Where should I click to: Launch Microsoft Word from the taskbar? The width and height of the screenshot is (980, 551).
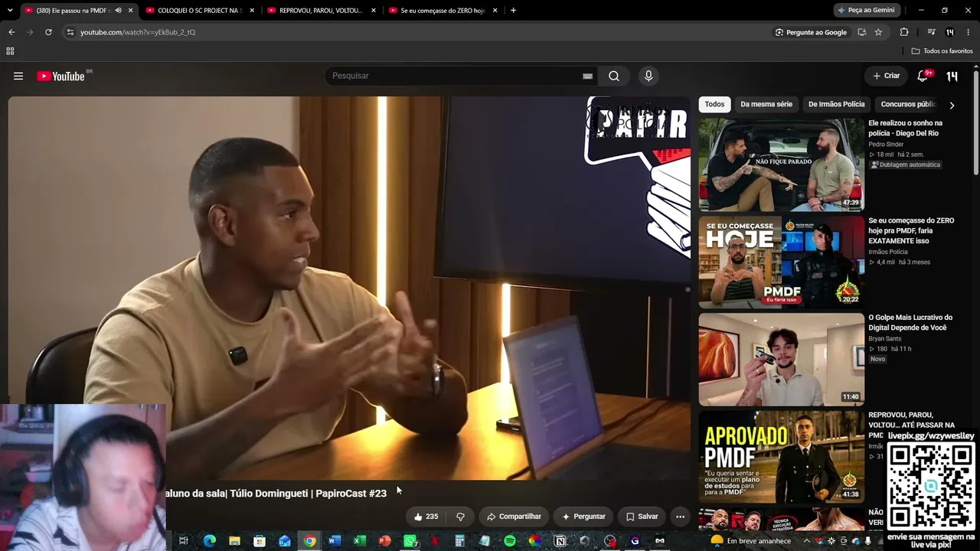(335, 541)
